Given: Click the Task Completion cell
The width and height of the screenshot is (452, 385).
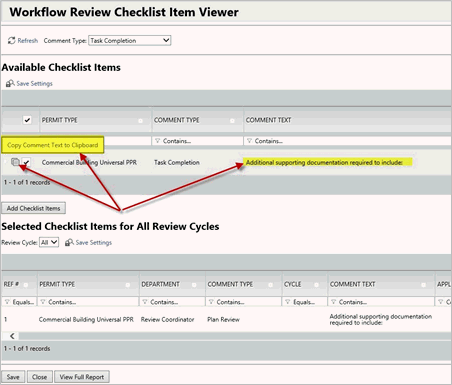Looking at the screenshot, I should (177, 163).
